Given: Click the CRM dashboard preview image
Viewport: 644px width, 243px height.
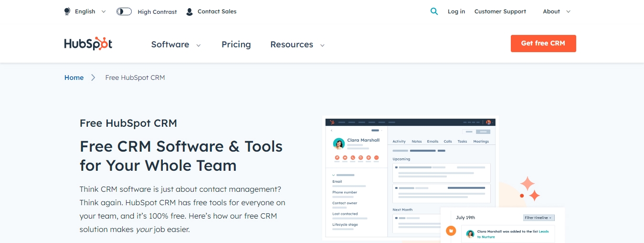Looking at the screenshot, I should click(x=411, y=177).
